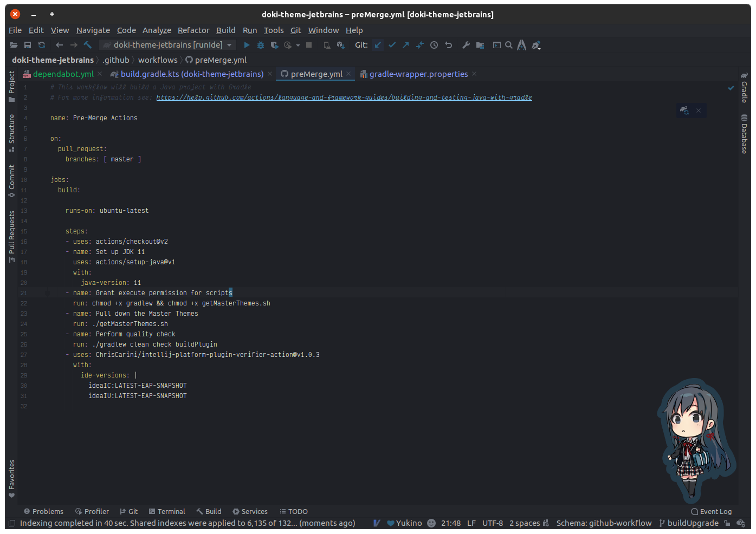This screenshot has width=756, height=534.
Task: Stop the running process with the stop icon
Action: click(x=309, y=45)
